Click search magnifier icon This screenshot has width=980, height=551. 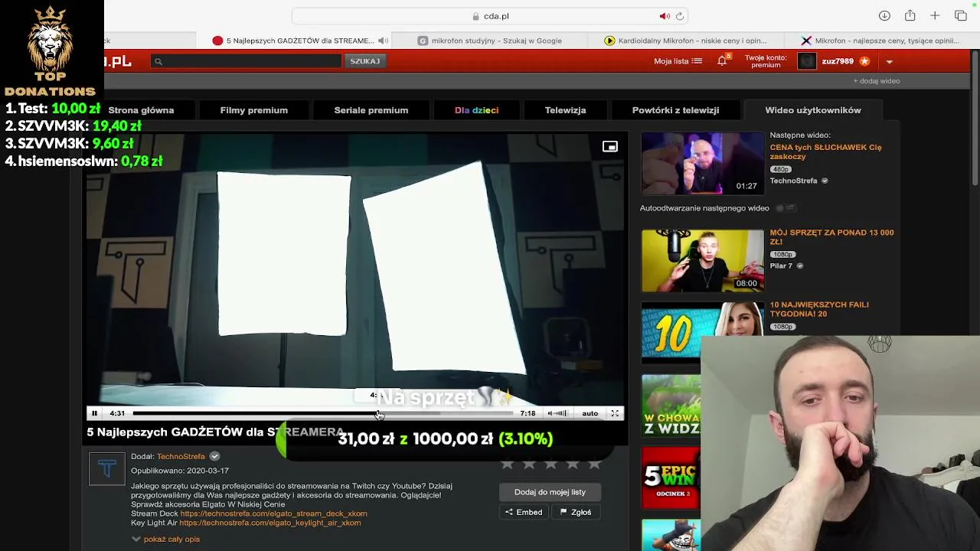(158, 61)
